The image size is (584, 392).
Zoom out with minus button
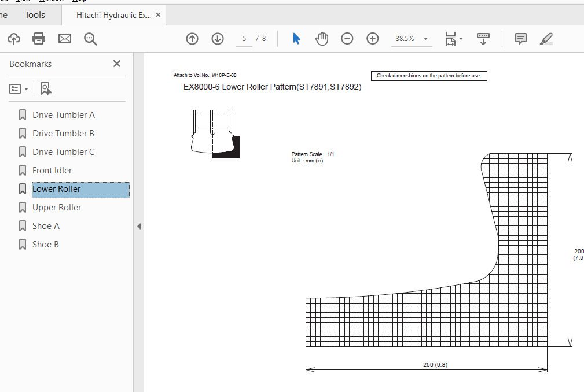(x=347, y=39)
